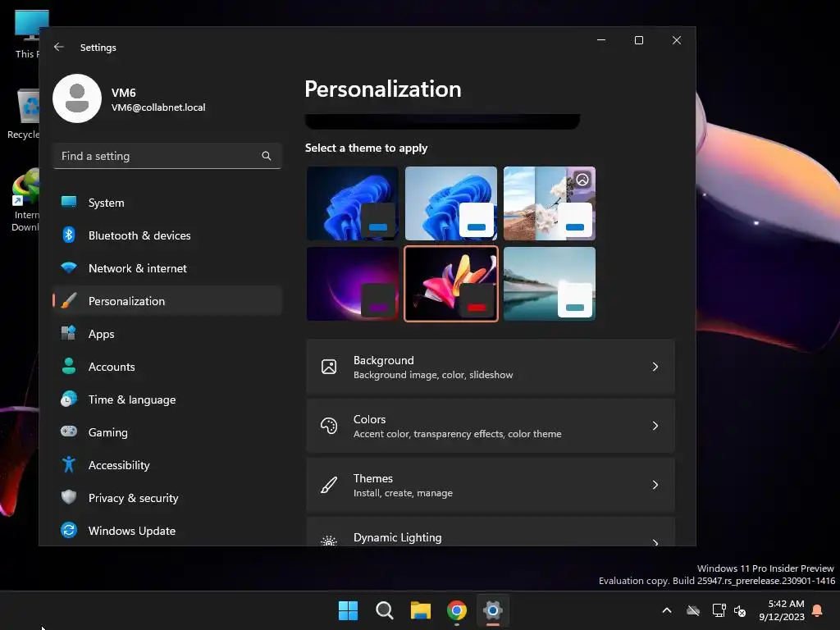Open Time & language settings
840x630 pixels.
click(x=167, y=399)
